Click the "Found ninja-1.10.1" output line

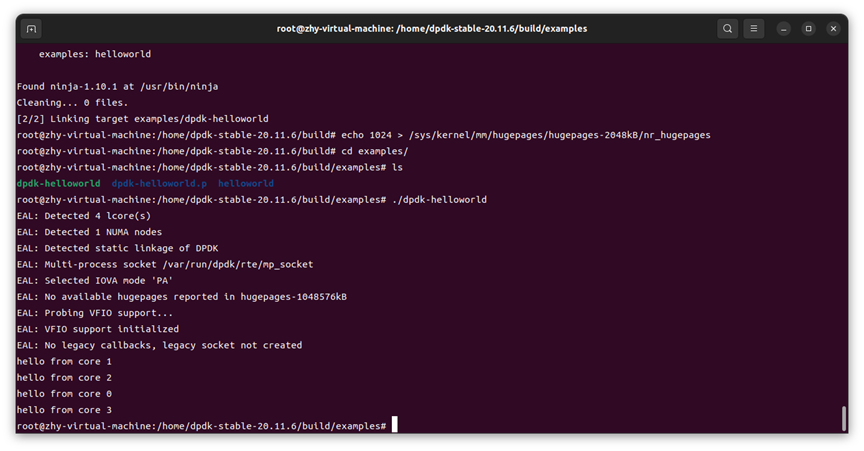coord(117,86)
